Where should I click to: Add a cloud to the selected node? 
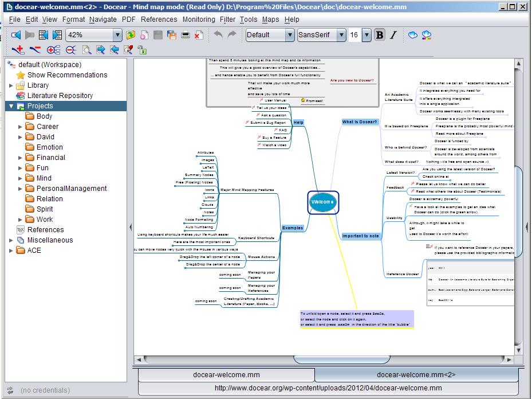click(x=412, y=35)
